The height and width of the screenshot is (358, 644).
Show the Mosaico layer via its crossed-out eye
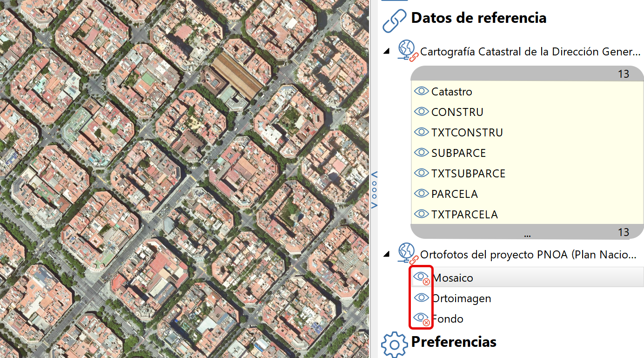coord(422,277)
